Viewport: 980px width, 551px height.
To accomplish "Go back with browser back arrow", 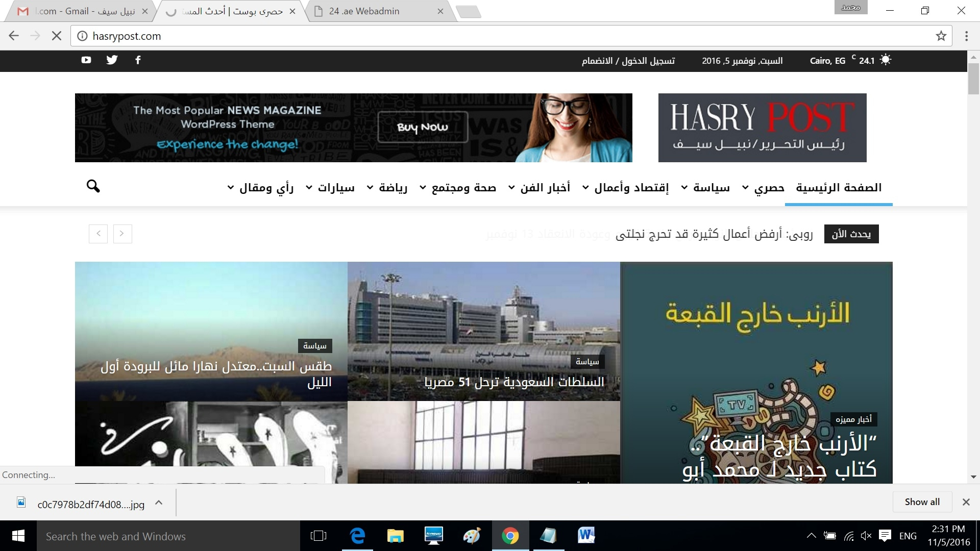I will [x=14, y=36].
